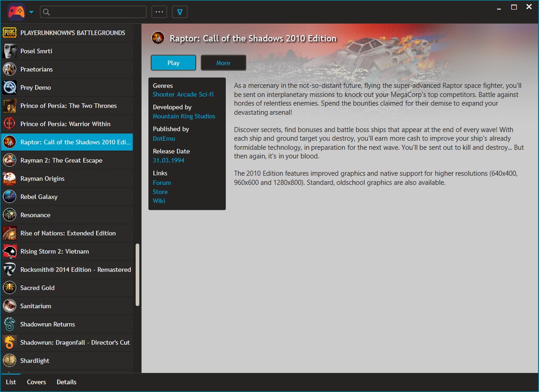The image size is (539, 392).
Task: Open the three-dots view options button
Action: [x=159, y=12]
